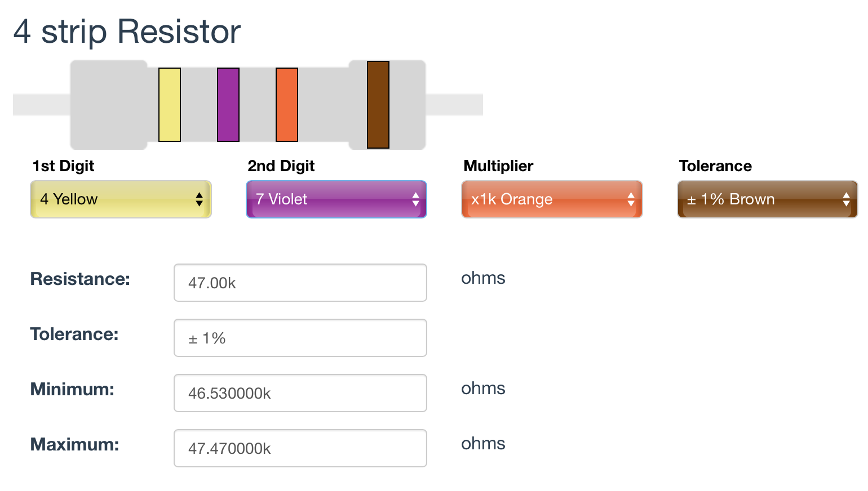Focus the Resistance 47.00k field

pyautogui.click(x=300, y=283)
